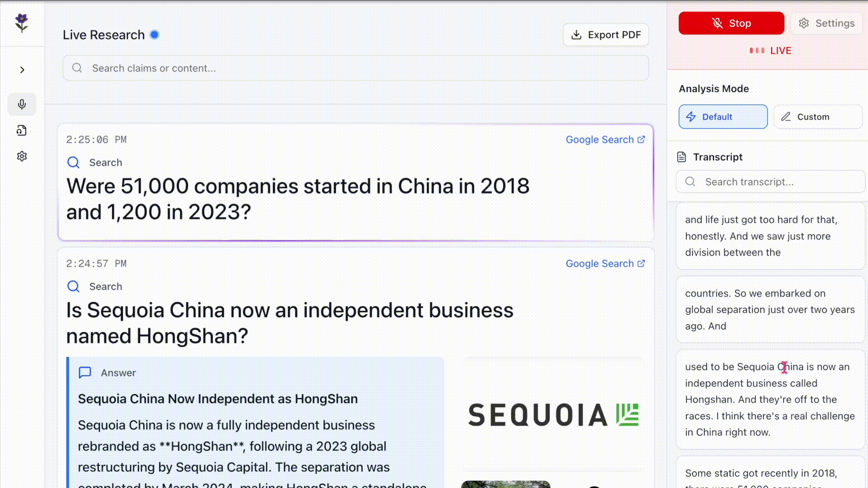
Task: Click the Transcript document icon
Action: [x=681, y=157]
